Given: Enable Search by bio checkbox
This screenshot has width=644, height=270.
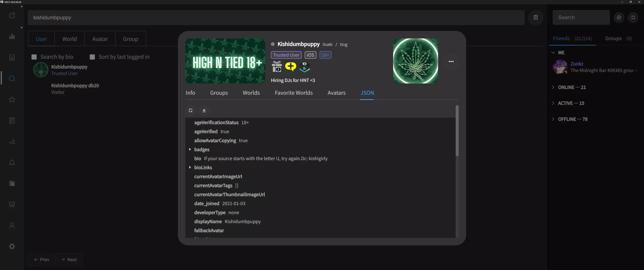Looking at the screenshot, I should 34,57.
